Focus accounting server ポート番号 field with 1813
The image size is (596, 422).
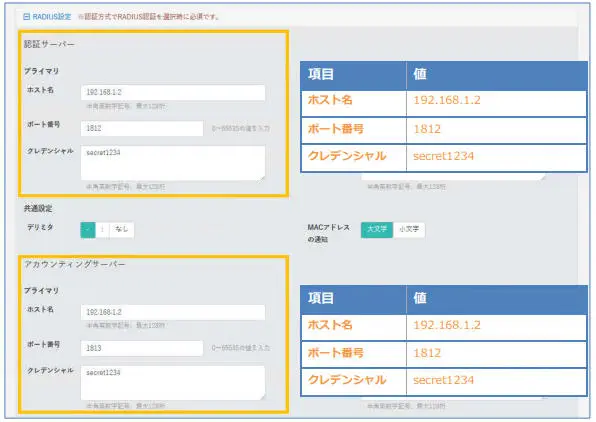tap(142, 348)
